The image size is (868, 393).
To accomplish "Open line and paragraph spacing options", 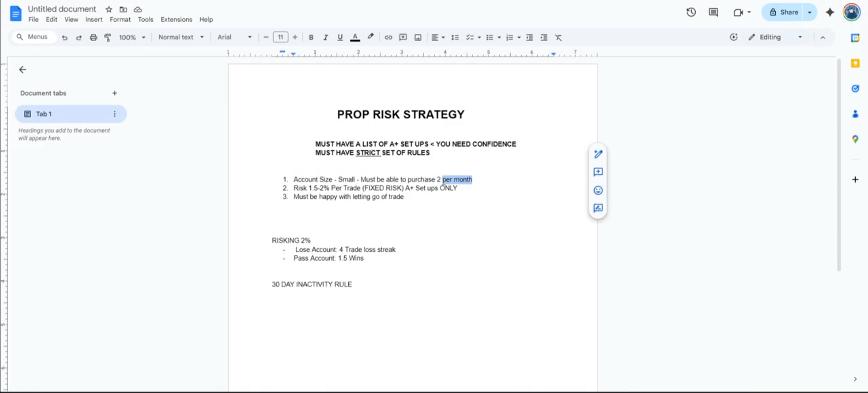I will coord(455,38).
